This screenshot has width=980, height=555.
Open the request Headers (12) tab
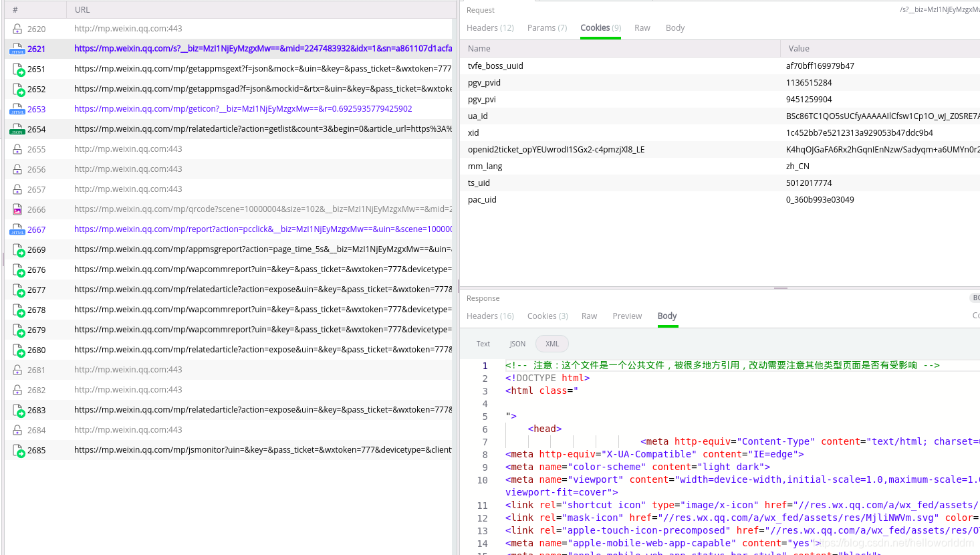[x=490, y=28]
